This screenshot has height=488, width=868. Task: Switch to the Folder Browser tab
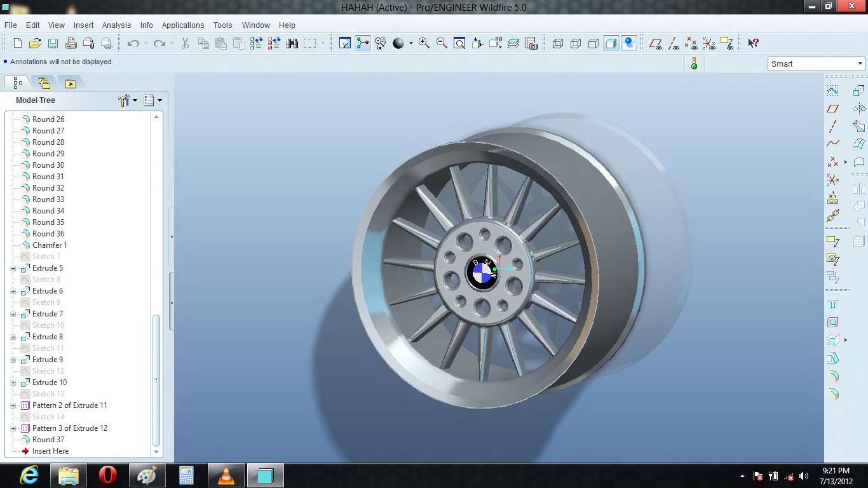(44, 83)
